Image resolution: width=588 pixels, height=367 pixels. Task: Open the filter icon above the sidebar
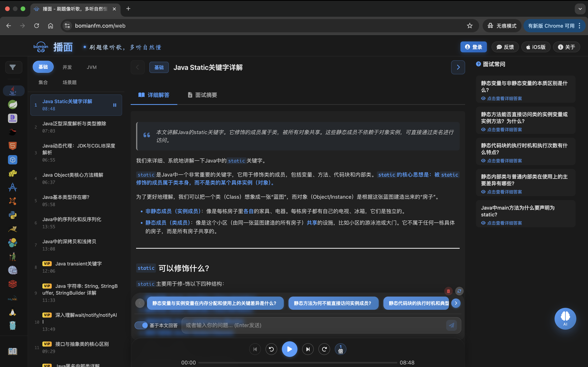(x=13, y=67)
